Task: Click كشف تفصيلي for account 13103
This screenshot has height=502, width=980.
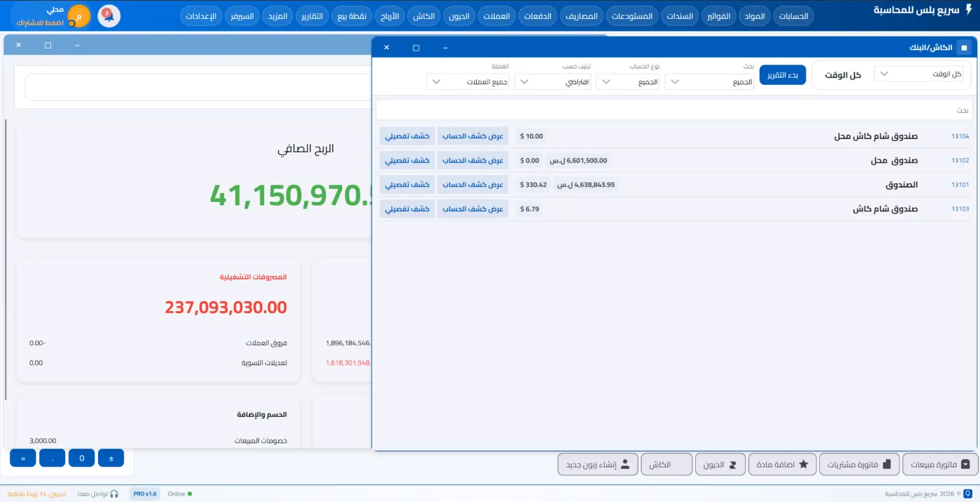Action: [x=407, y=209]
